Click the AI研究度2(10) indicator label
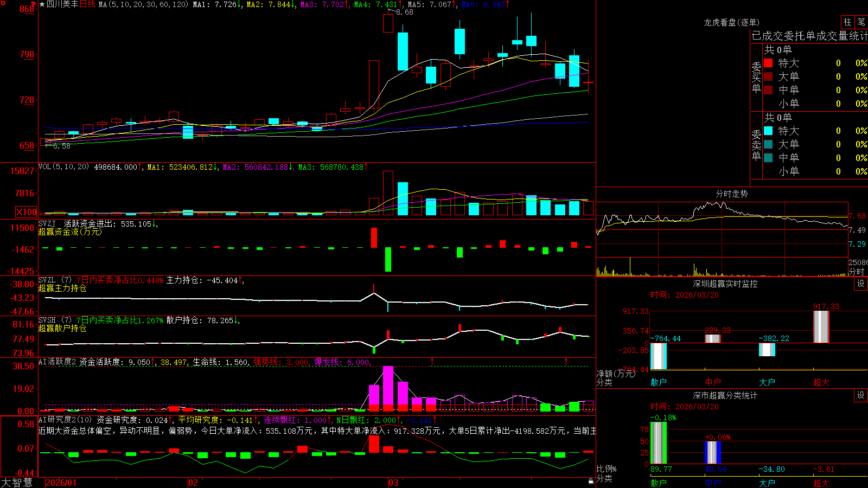The width and height of the screenshot is (868, 488). (65, 420)
